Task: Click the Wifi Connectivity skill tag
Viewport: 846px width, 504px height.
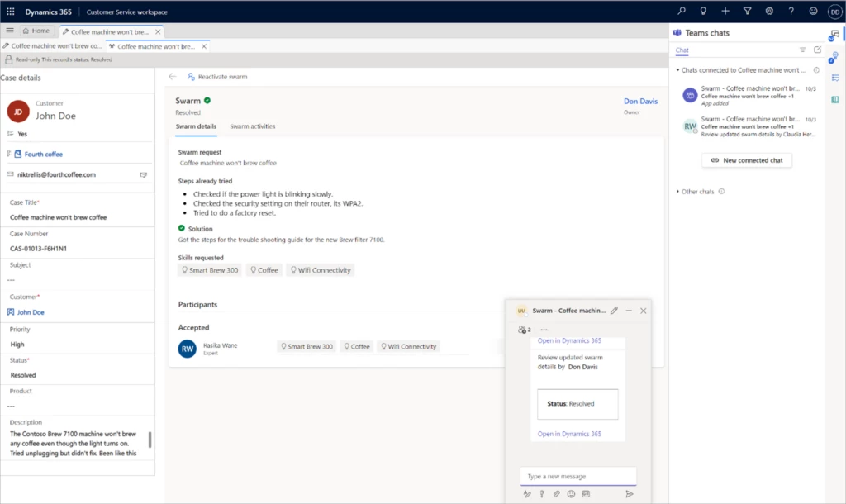Action: point(321,269)
